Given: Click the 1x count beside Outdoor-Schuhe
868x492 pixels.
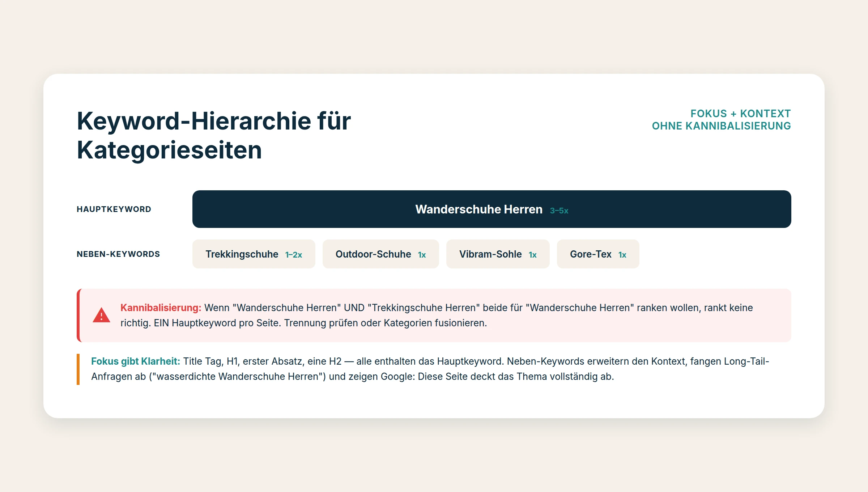Looking at the screenshot, I should 422,255.
